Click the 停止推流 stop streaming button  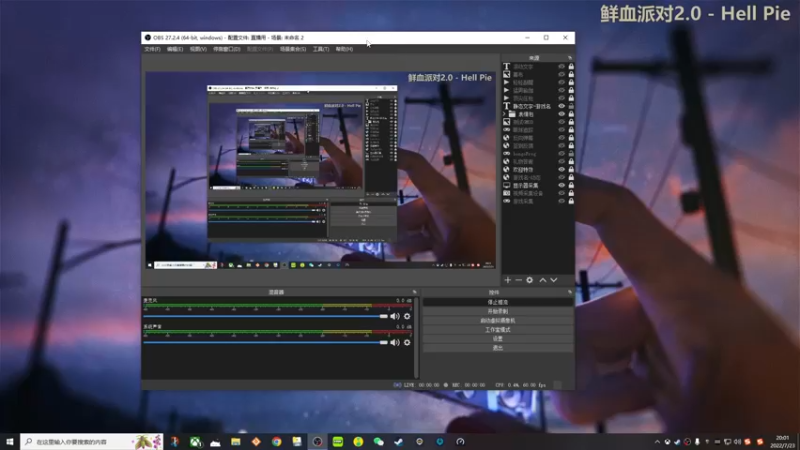pos(497,302)
